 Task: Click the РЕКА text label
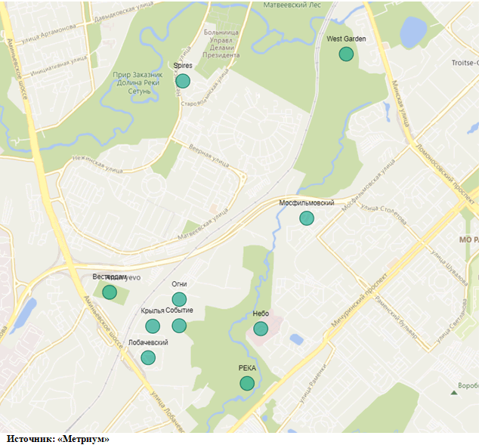pyautogui.click(x=247, y=368)
